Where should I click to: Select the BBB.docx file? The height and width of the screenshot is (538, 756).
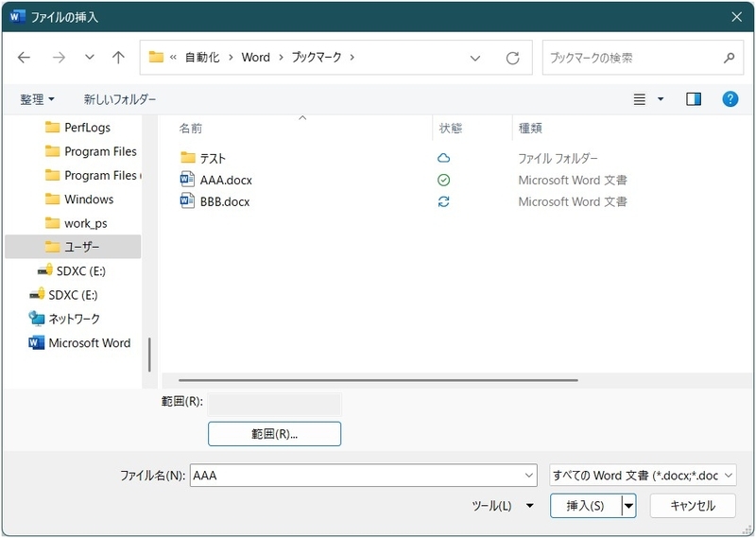pyautogui.click(x=215, y=201)
